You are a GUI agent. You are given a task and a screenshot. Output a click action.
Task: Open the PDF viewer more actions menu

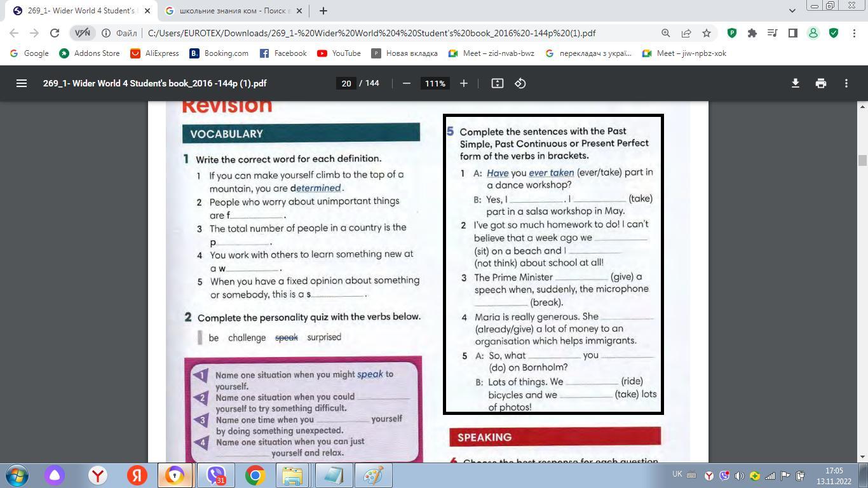(x=846, y=83)
